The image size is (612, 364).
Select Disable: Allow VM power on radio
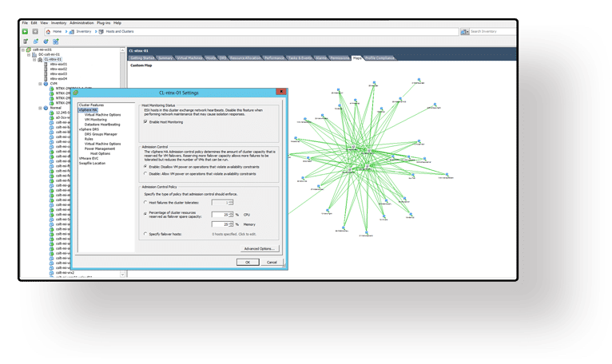click(145, 173)
